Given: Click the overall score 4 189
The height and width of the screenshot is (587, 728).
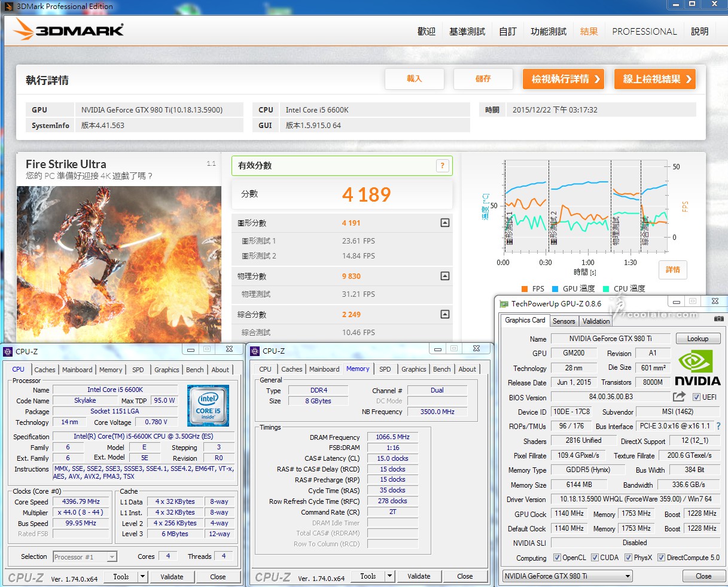Looking at the screenshot, I should point(366,194).
